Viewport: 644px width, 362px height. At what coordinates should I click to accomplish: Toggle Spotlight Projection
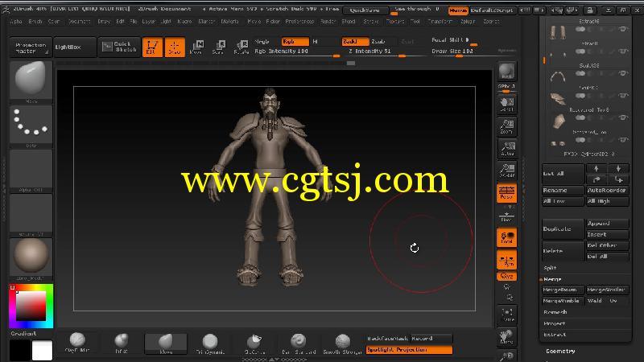[x=409, y=350]
